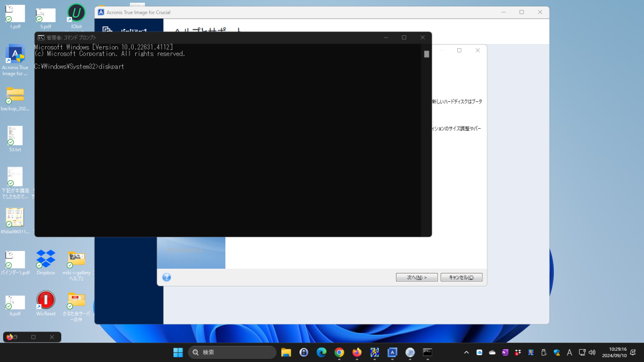This screenshot has height=362, width=644.
Task: Open the volume speaker tray icon
Action: 592,352
